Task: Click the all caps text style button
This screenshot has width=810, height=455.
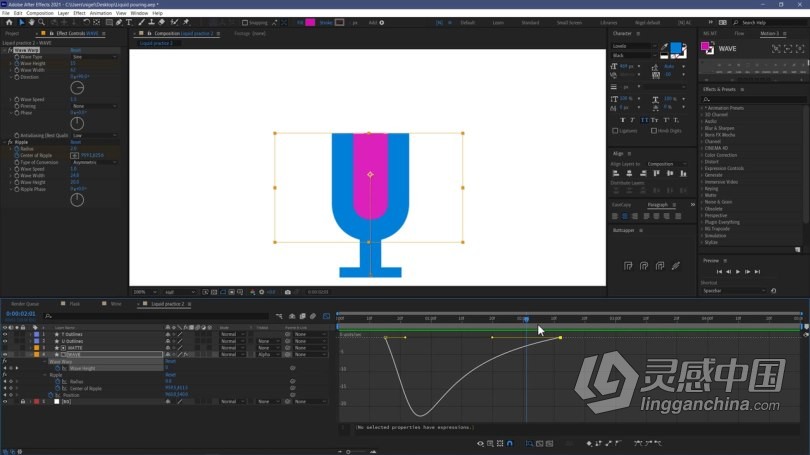Action: click(644, 120)
